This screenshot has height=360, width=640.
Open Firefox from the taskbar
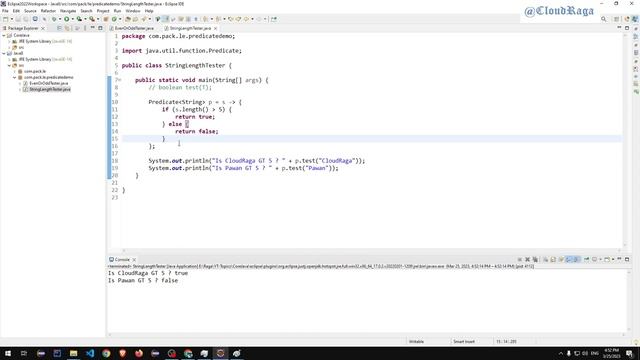139,353
